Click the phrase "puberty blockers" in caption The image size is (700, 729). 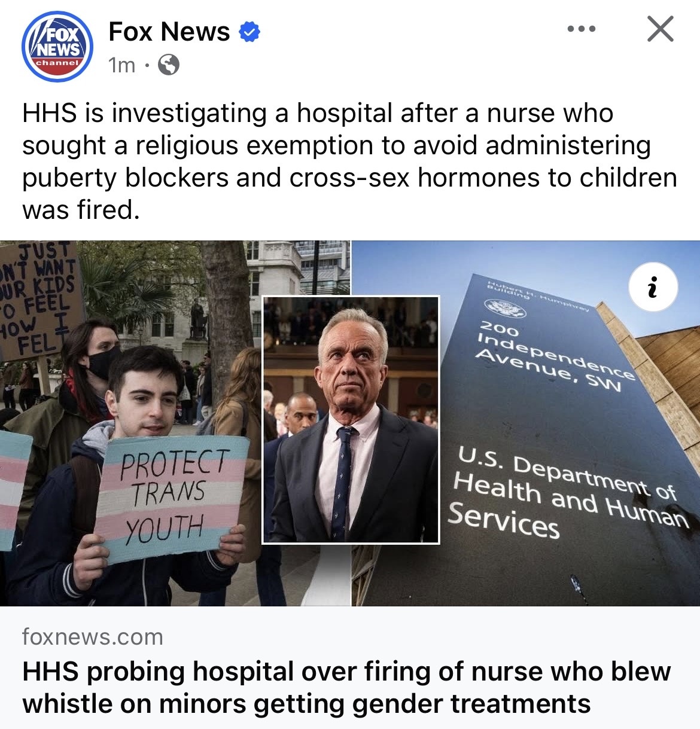click(x=125, y=178)
